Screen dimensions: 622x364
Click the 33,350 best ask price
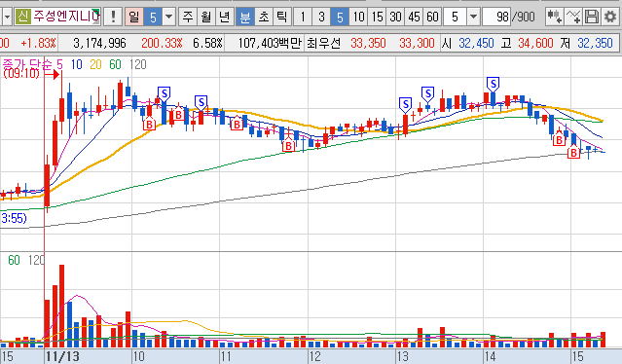(x=368, y=43)
